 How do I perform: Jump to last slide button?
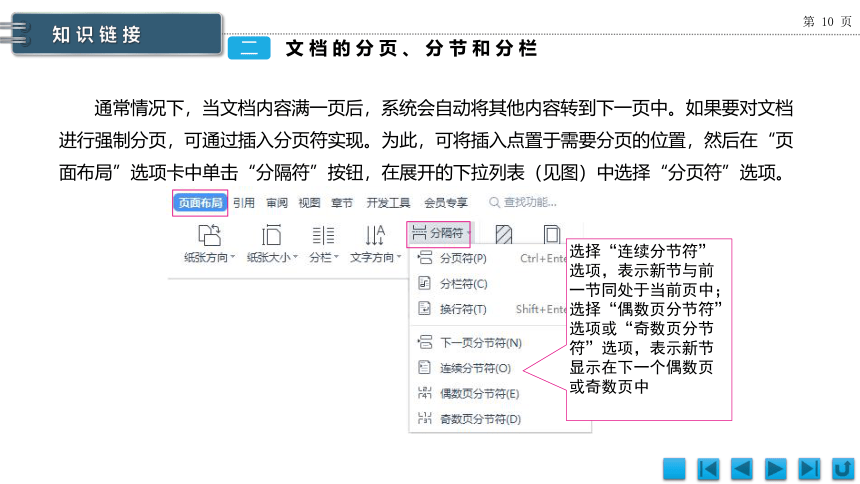click(x=809, y=469)
